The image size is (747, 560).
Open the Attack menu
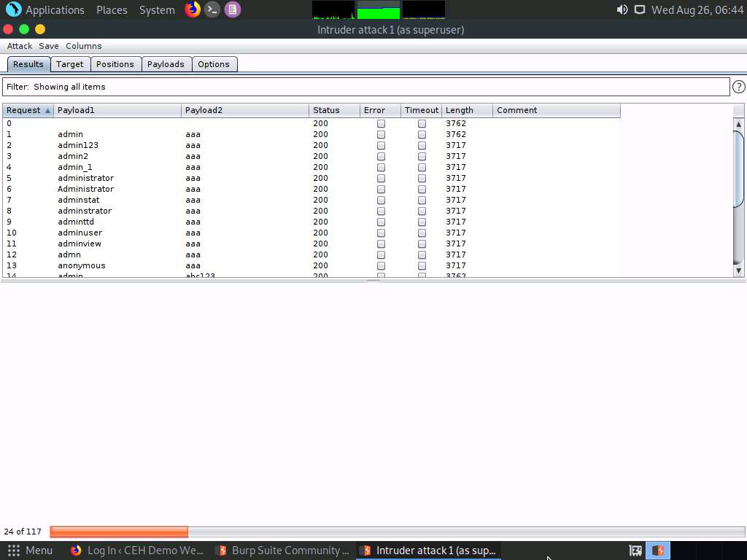point(19,45)
